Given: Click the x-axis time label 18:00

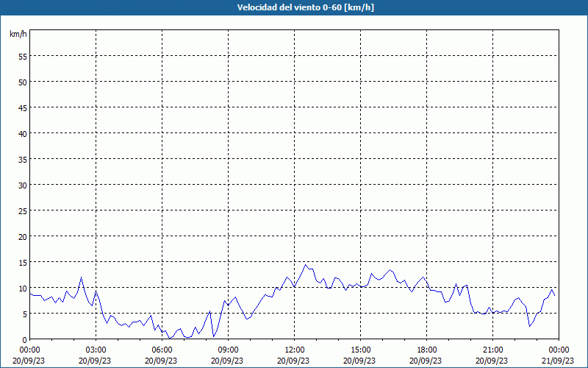Looking at the screenshot, I should [x=427, y=350].
